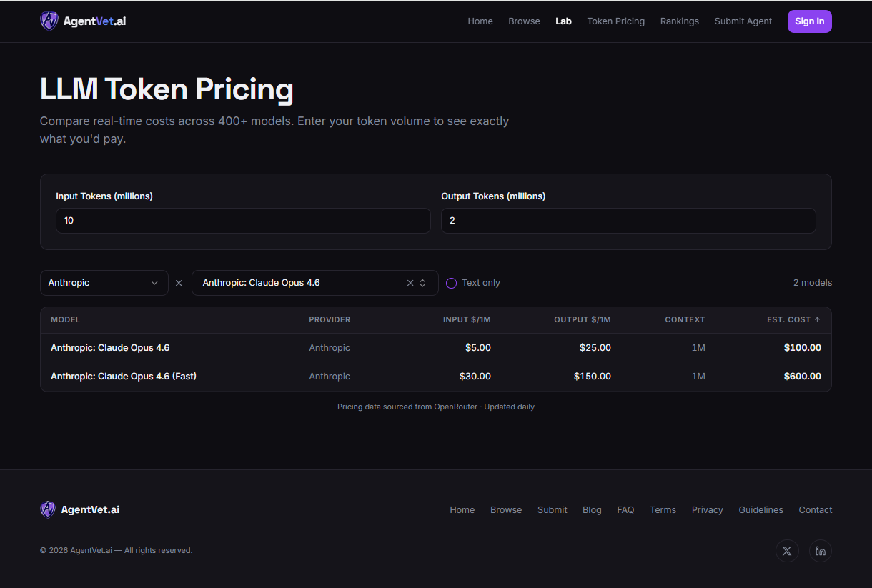Open Submit Agent in the navigation
The width and height of the screenshot is (872, 588).
tap(743, 21)
